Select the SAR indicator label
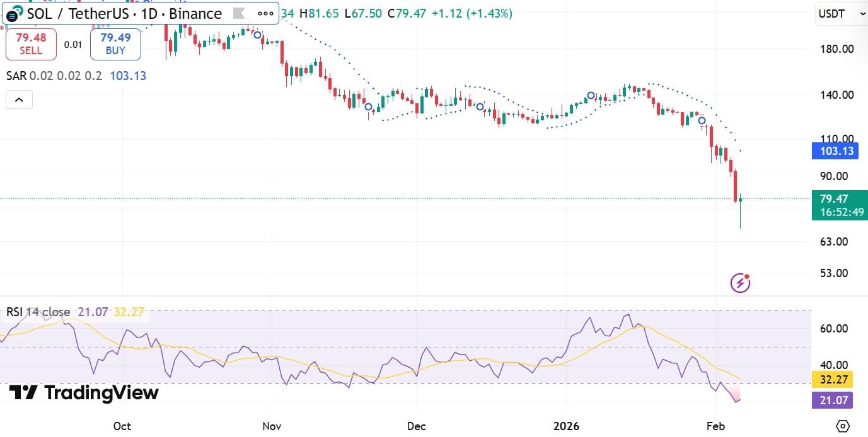 click(16, 75)
